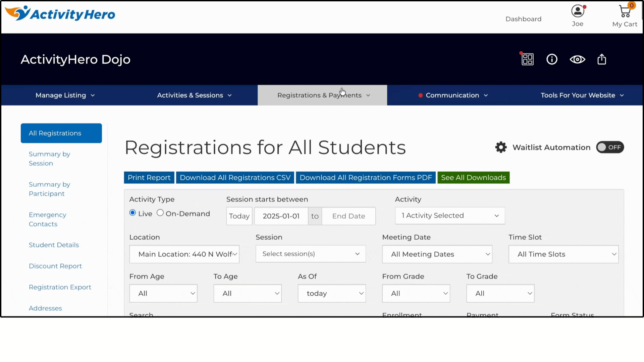Image resolution: width=644 pixels, height=362 pixels.
Task: Open the Location dropdown
Action: [184, 254]
